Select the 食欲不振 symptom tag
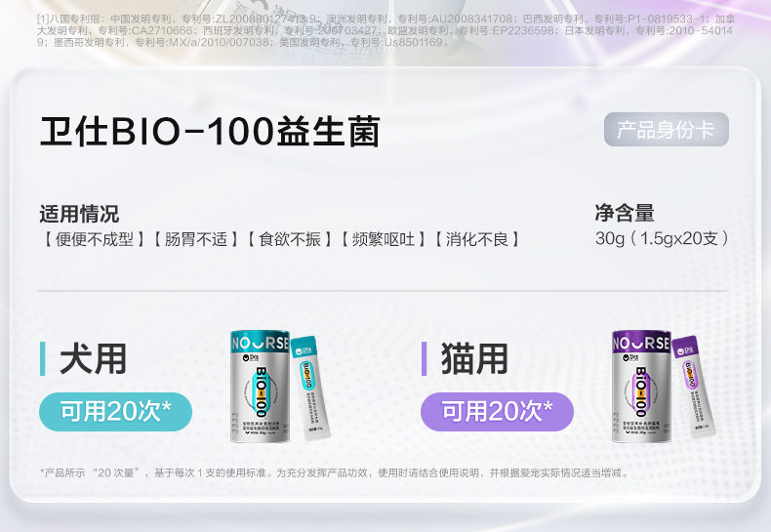Screen dimensions: 771x532 (290, 239)
